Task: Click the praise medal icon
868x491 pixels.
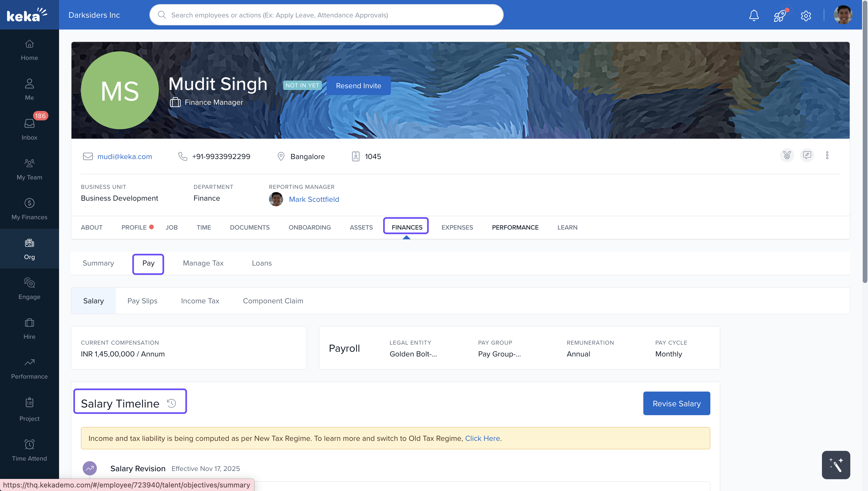Action: click(787, 156)
